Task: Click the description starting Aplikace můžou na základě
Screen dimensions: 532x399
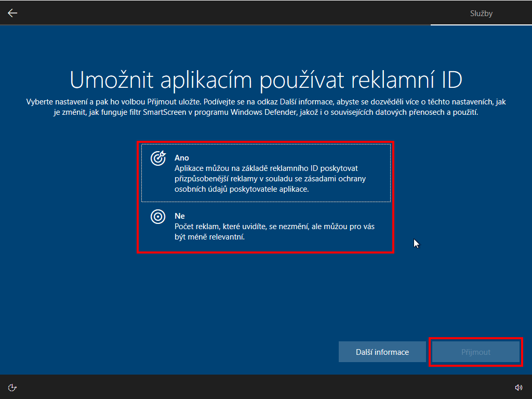Action: click(x=270, y=179)
